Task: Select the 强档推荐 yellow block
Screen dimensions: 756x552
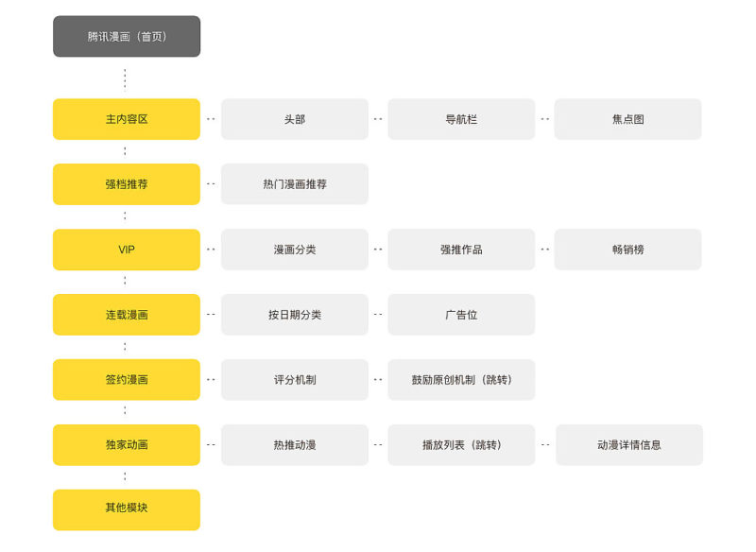Action: [127, 184]
